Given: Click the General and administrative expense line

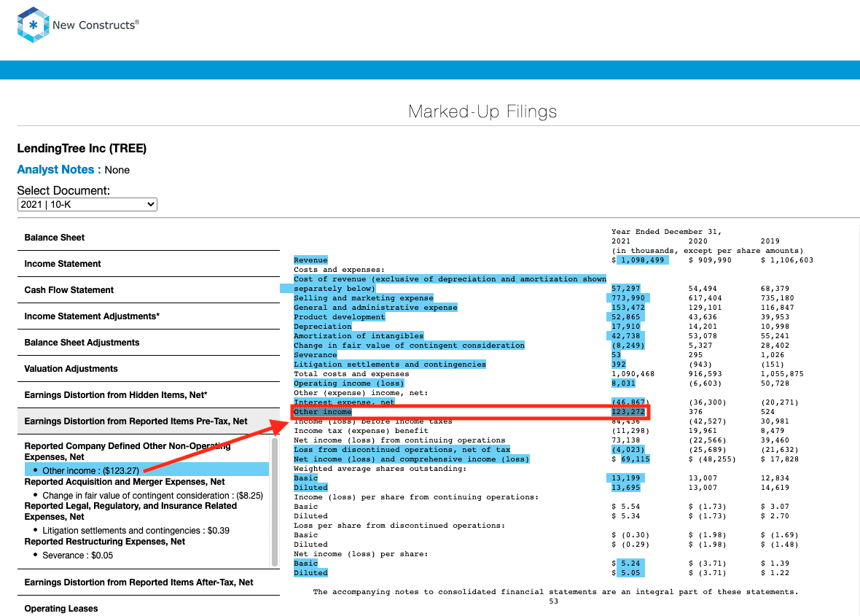Looking at the screenshot, I should (x=375, y=307).
